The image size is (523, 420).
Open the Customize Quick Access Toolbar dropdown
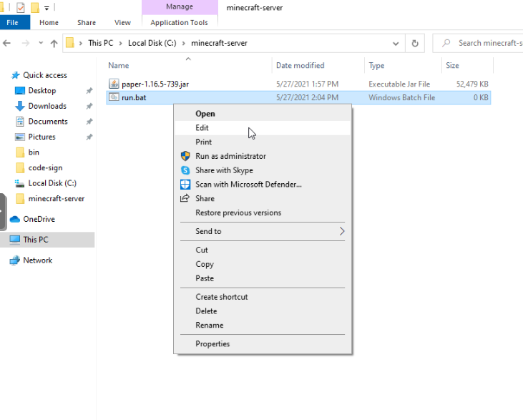tap(47, 8)
